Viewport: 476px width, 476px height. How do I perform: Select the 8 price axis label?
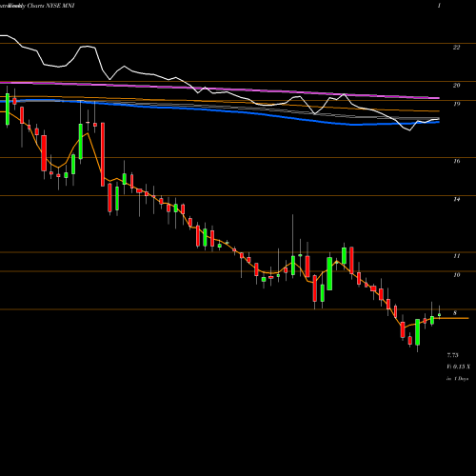455,313
